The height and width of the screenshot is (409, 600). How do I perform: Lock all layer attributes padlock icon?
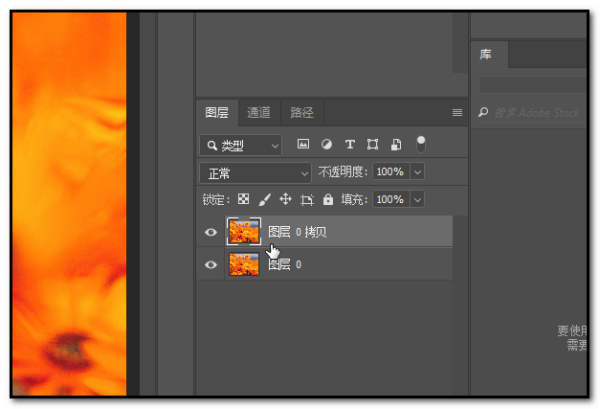pos(328,199)
